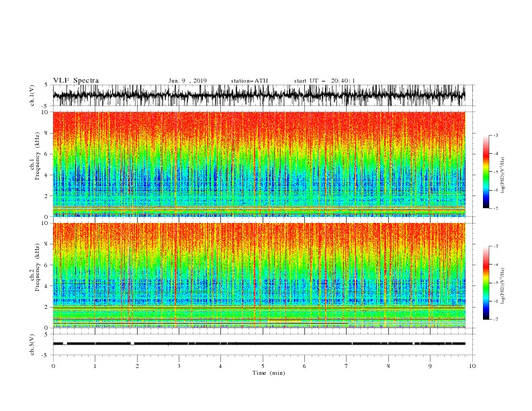Click the ch.1 colorbar "log(PSD)(V²/Hz)" label
Screen dimensions: 532x411
pyautogui.click(x=503, y=175)
